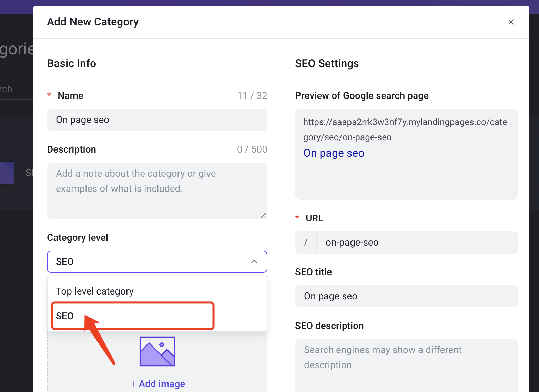Click the On page seo preview title link
Viewport: 539px width, 392px height.
pos(334,153)
